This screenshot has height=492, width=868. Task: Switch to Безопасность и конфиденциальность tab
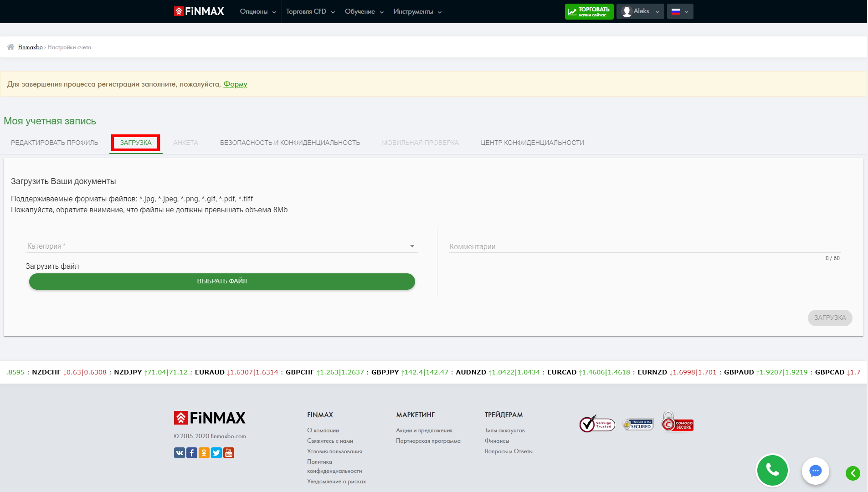tap(290, 143)
